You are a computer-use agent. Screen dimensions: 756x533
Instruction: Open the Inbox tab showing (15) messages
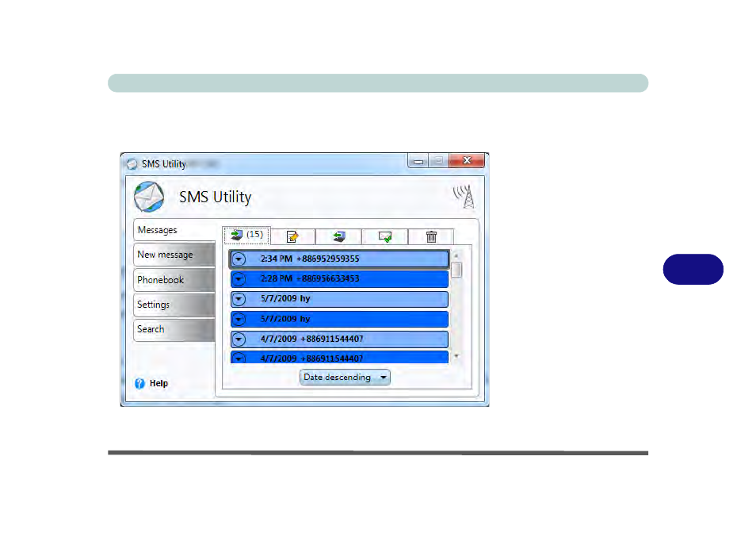click(247, 236)
